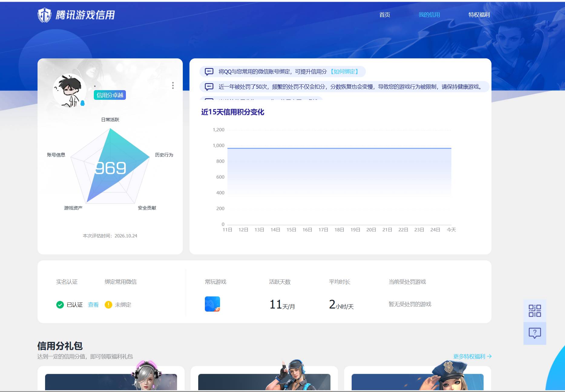Screen dimensions: 565x392
Task: Open the three-dot menu on profile card
Action: pos(173,86)
